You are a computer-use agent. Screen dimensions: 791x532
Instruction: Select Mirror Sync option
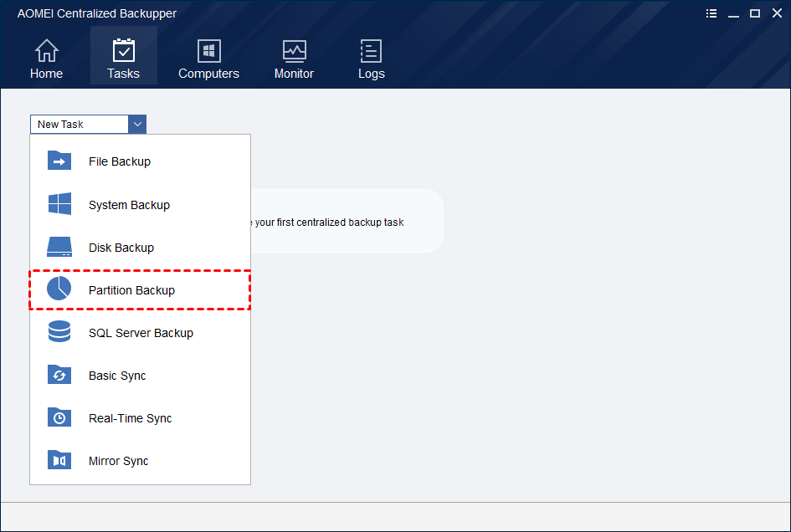tap(141, 461)
